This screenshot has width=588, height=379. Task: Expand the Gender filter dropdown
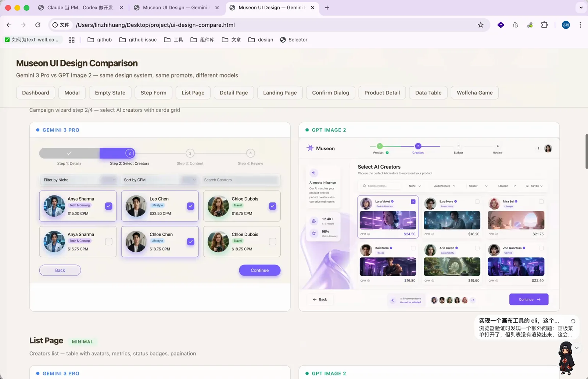pos(478,186)
